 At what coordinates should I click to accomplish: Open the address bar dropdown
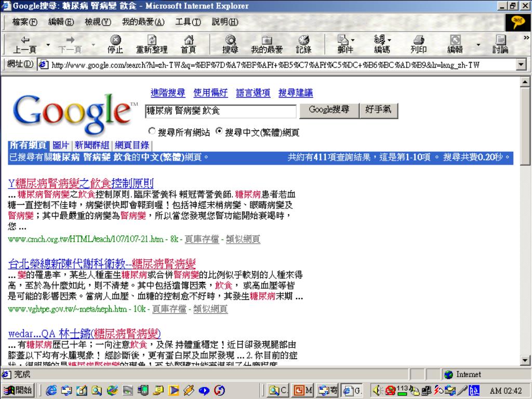pyautogui.click(x=521, y=64)
